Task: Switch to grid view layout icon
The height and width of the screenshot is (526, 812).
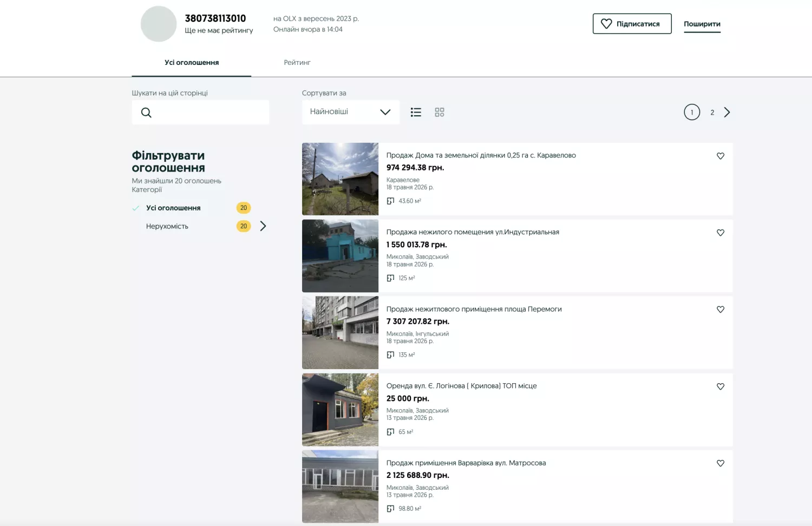Action: (440, 112)
